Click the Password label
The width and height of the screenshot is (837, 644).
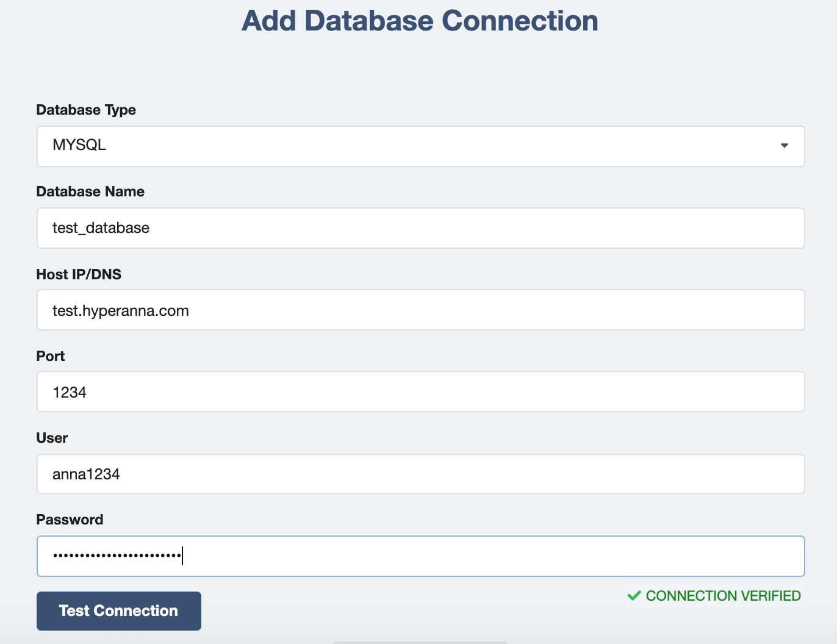(x=70, y=520)
